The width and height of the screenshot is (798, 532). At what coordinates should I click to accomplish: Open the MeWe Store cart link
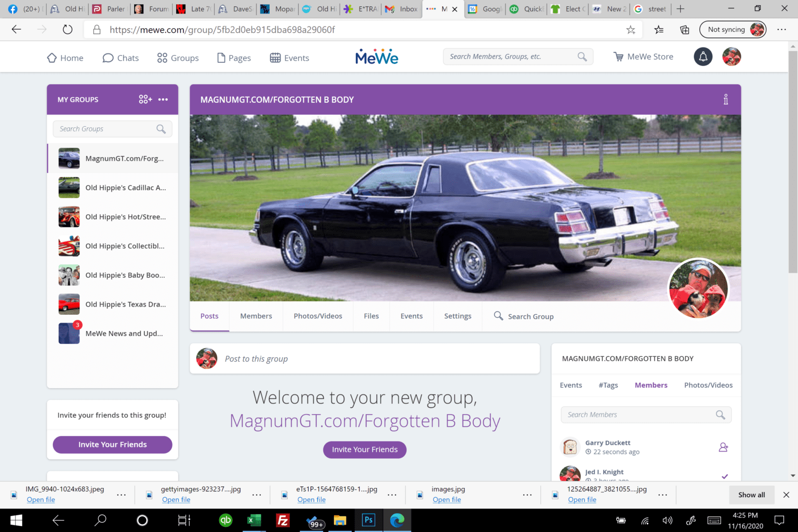pos(643,57)
